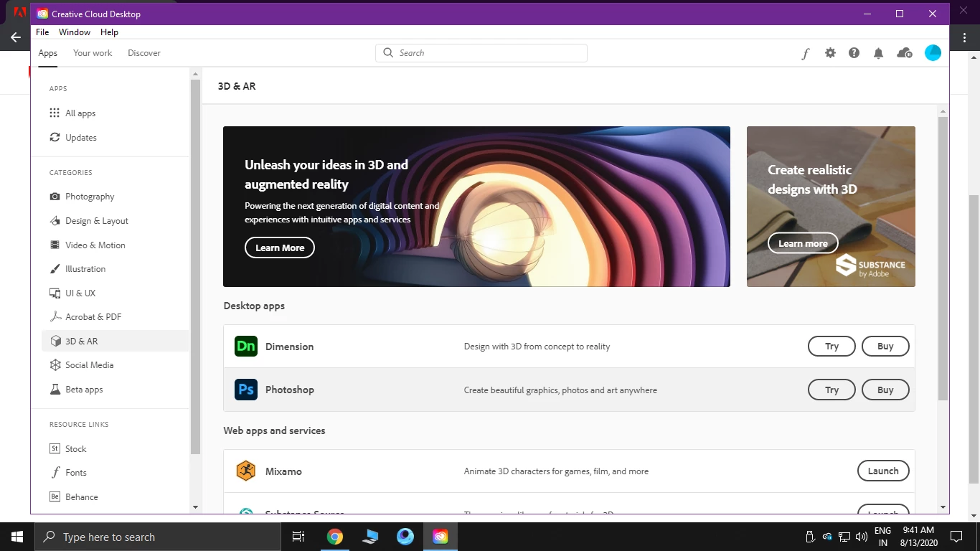Click the Fonts f icon in sidebar
The image size is (980, 551).
55,473
